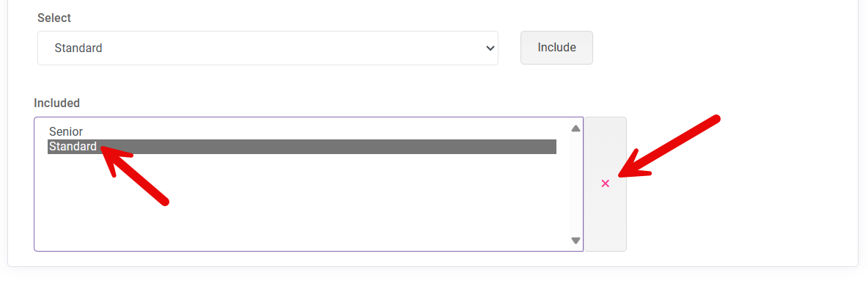Image resolution: width=868 pixels, height=281 pixels.
Task: Open the Select combo box showing Standard
Action: (x=268, y=48)
